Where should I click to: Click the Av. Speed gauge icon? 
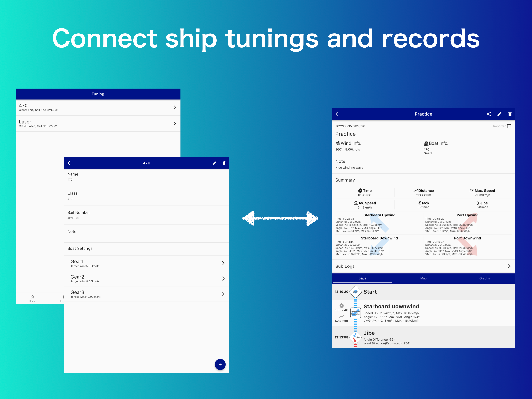tap(356, 203)
